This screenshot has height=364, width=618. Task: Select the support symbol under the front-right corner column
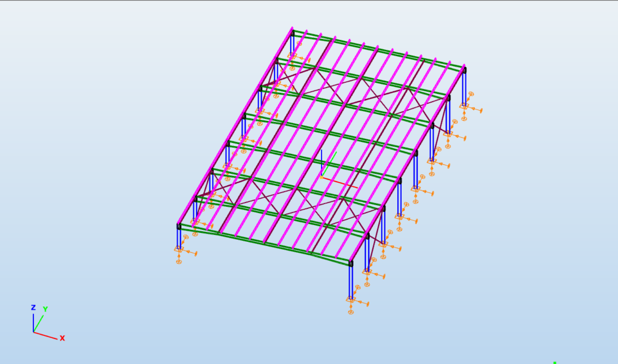click(x=351, y=300)
